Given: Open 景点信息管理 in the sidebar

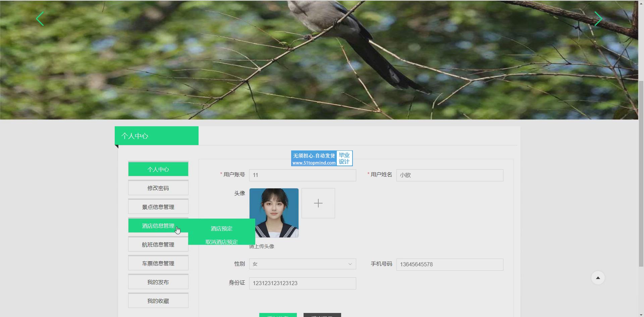Looking at the screenshot, I should [x=158, y=207].
